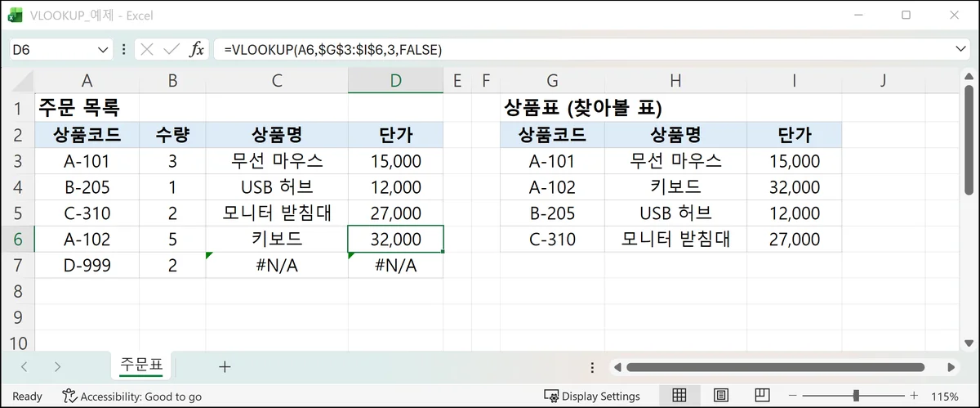Click quantity 5 in column B

click(x=172, y=240)
